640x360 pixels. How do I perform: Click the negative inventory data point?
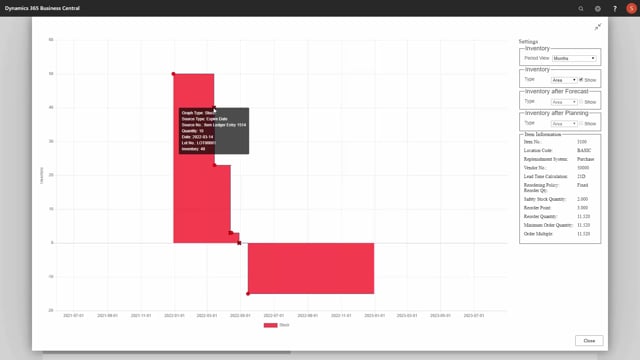248,294
